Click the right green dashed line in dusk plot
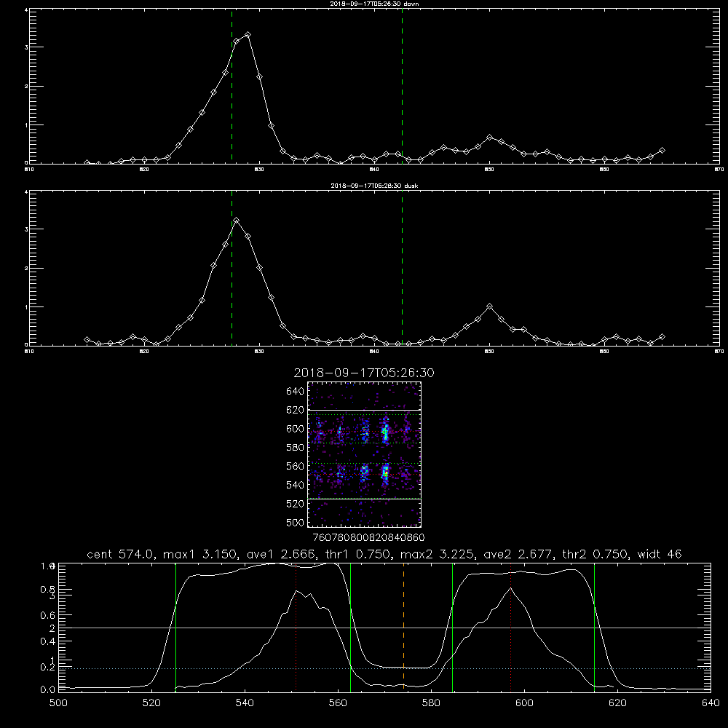Image resolution: width=728 pixels, height=728 pixels. (x=402, y=268)
